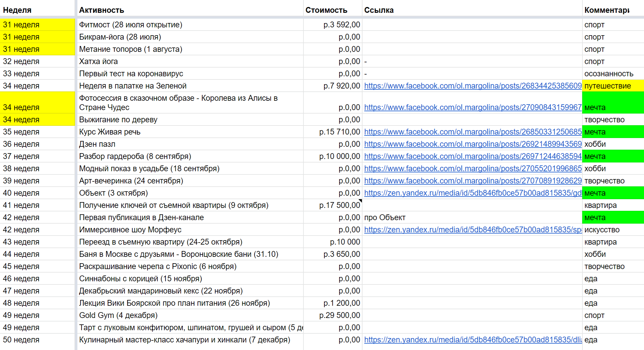Select the 'про Объект' cell
644x350 pixels.
tap(472, 218)
